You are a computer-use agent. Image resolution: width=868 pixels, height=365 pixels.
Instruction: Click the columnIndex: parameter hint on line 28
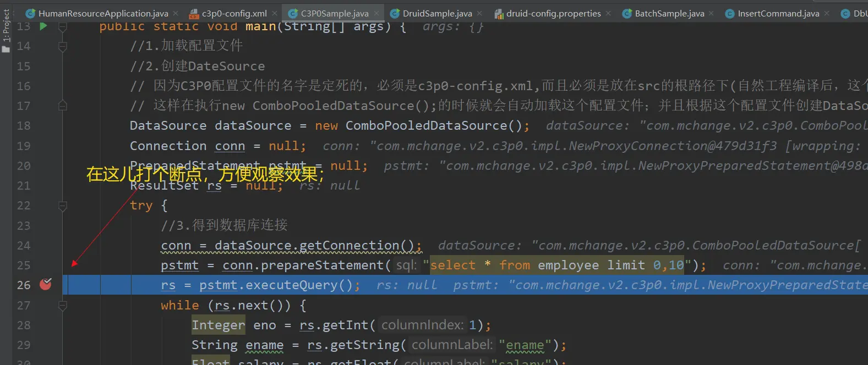click(423, 325)
